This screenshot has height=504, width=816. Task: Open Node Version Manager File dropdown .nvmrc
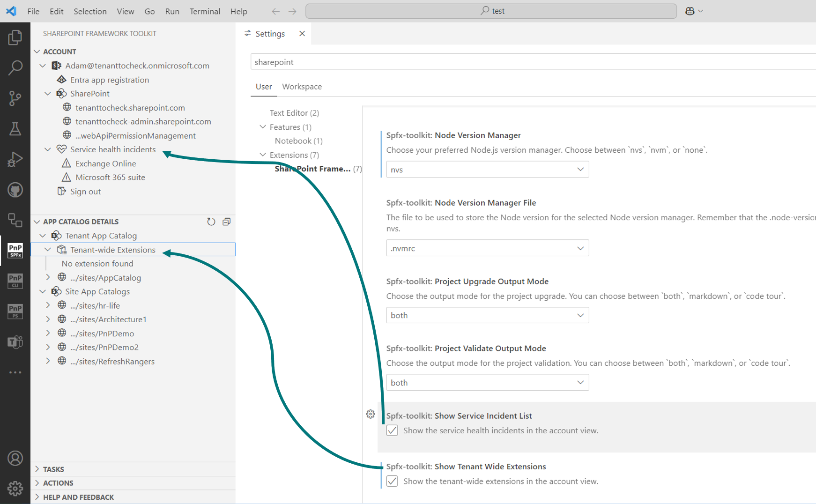click(487, 248)
